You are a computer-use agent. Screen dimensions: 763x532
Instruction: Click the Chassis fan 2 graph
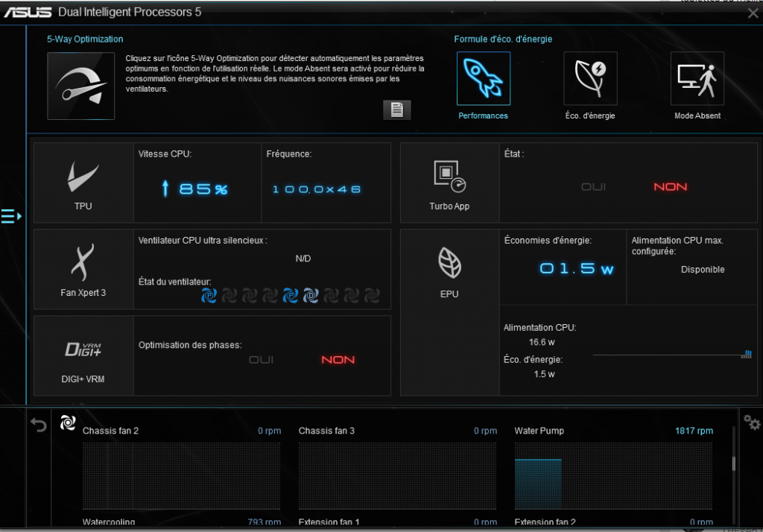point(182,475)
